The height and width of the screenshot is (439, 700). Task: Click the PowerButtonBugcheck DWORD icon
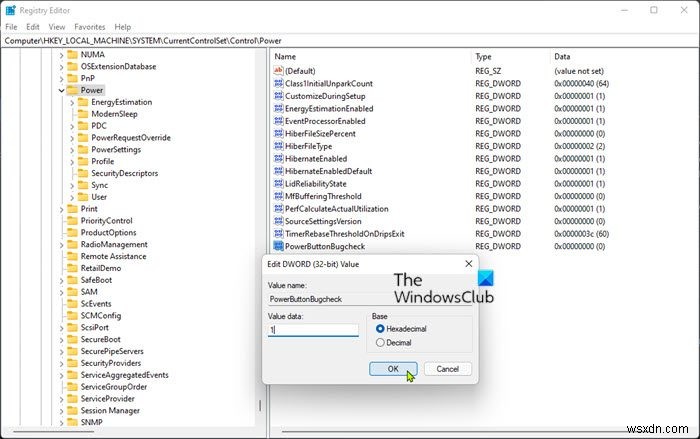pyautogui.click(x=278, y=246)
